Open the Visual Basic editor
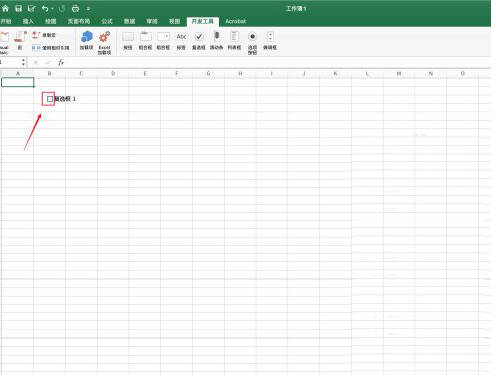The image size is (500, 375). (x=4, y=42)
